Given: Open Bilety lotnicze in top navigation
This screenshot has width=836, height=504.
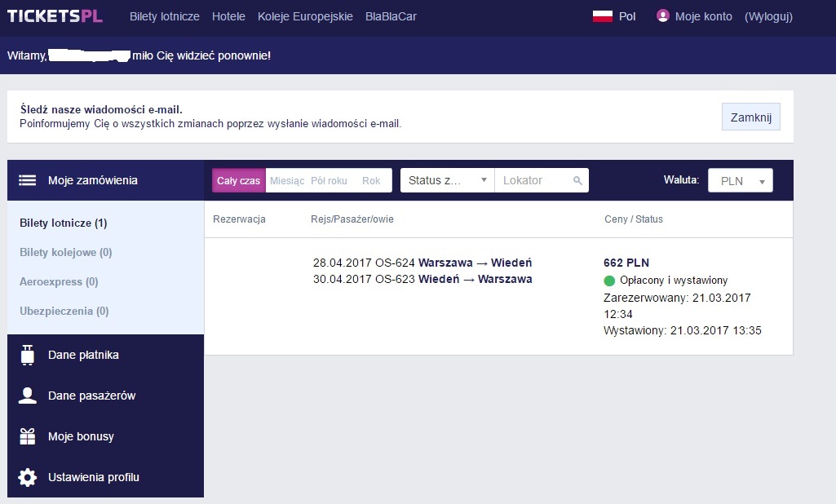Looking at the screenshot, I should click(164, 16).
